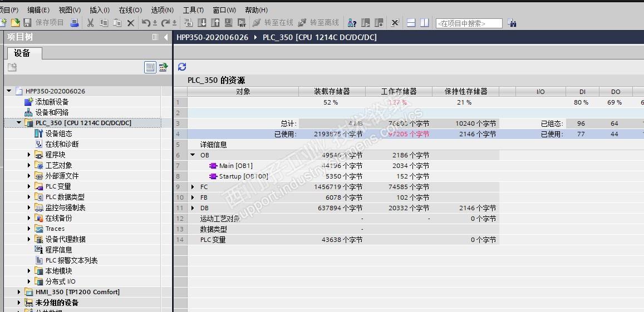Click the 项目树 header column-layout icon
644x312 pixels.
coord(155,37)
